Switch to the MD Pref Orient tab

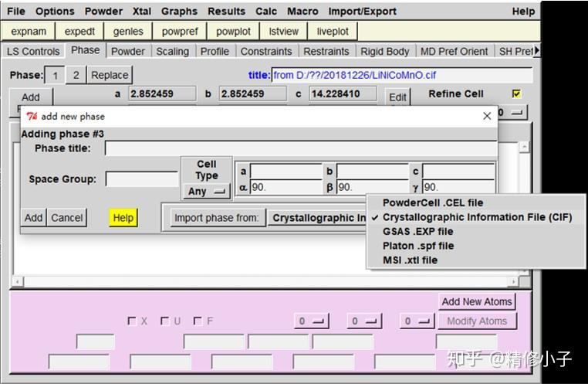pyautogui.click(x=455, y=52)
